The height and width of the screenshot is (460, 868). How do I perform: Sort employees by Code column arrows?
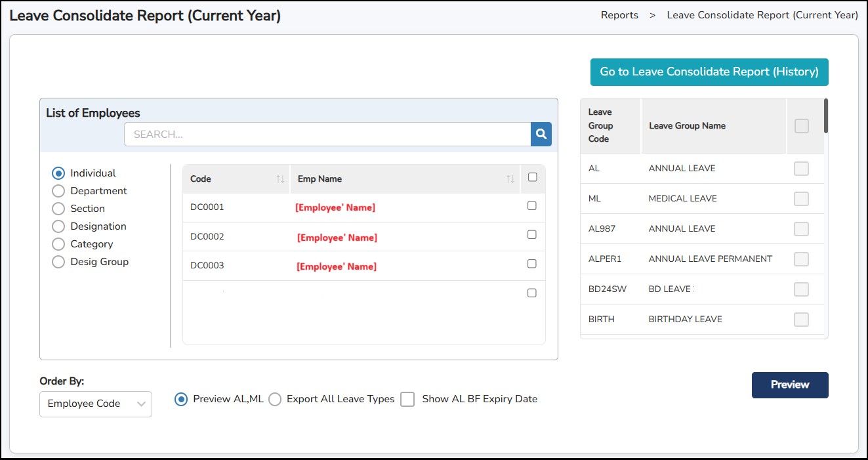tap(280, 179)
